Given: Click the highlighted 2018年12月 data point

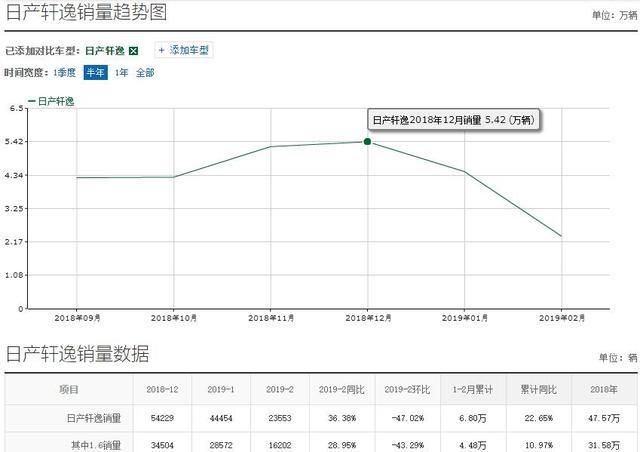Looking at the screenshot, I should [x=367, y=142].
